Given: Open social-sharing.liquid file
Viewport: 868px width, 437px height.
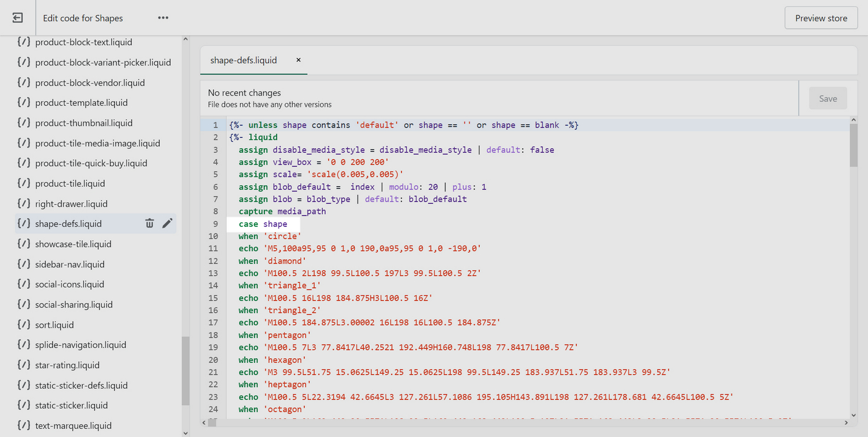Looking at the screenshot, I should pos(73,304).
